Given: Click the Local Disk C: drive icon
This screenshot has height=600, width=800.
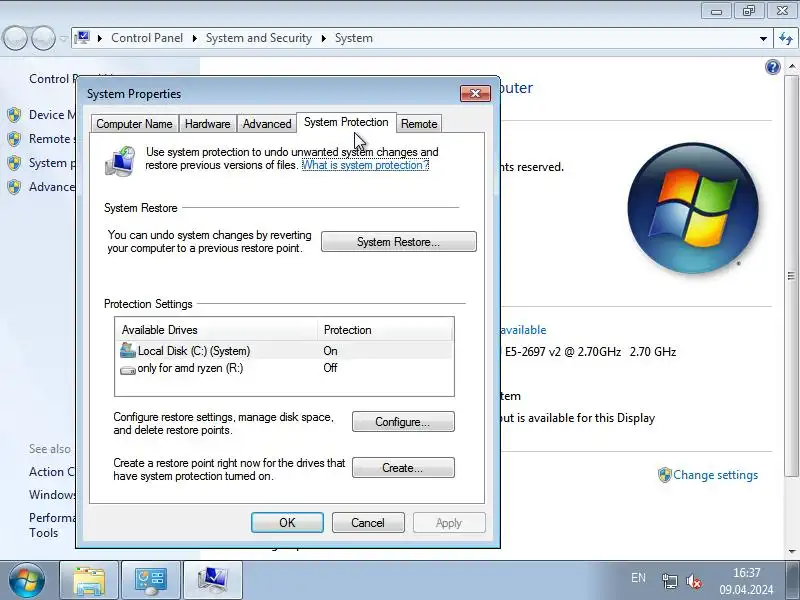Looking at the screenshot, I should tap(128, 351).
